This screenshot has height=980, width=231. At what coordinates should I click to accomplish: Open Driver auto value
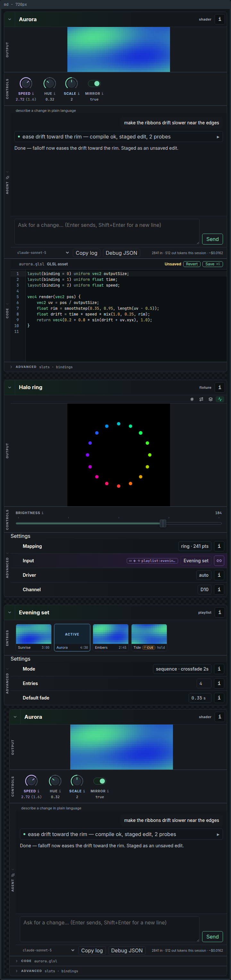click(204, 575)
